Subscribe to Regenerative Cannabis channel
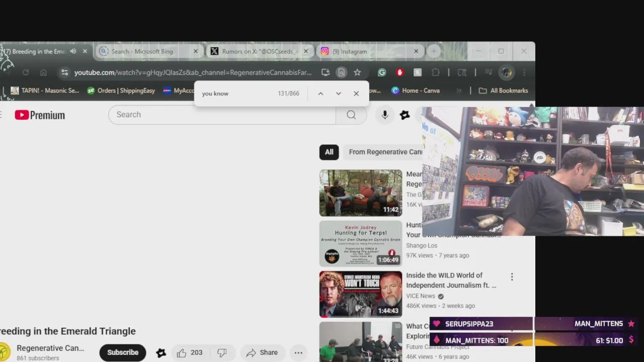Viewport: 644px width, 362px height. (123, 352)
